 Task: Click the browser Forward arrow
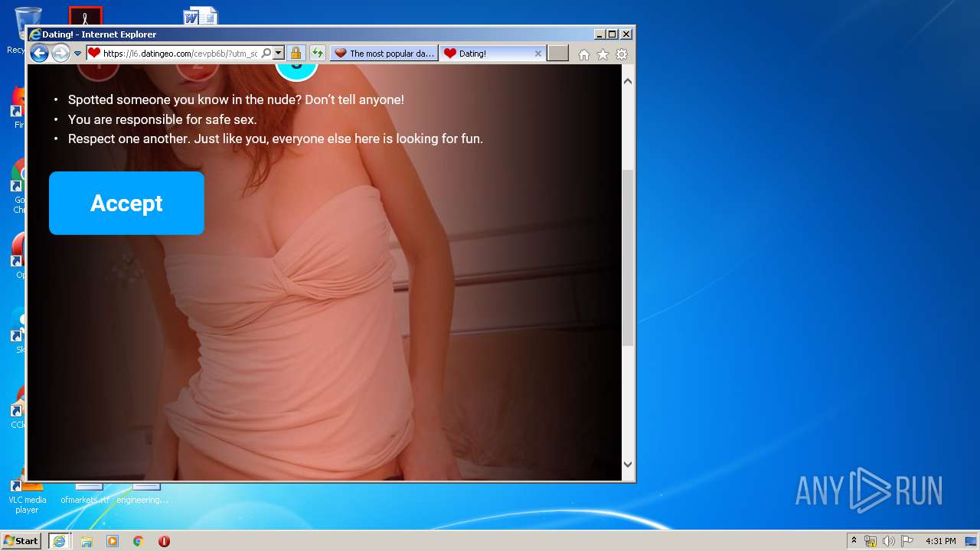pos(60,54)
